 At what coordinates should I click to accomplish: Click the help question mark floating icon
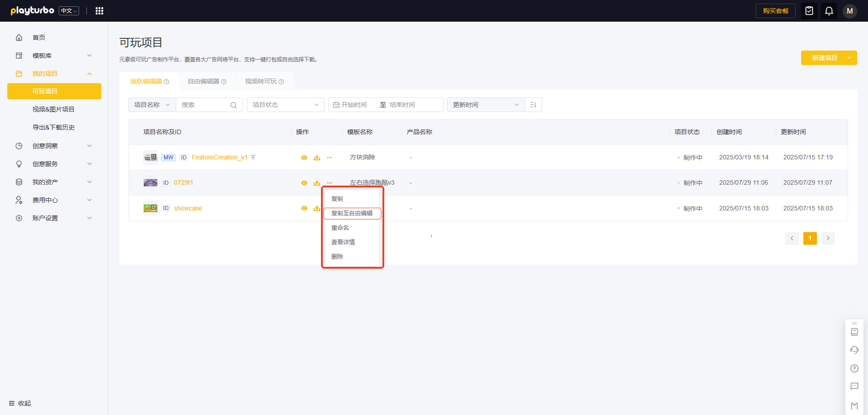tap(854, 368)
